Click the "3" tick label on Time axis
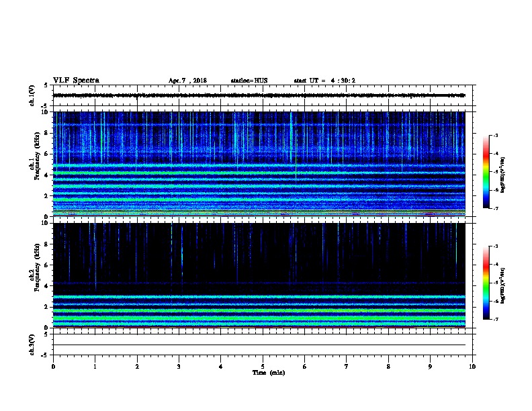532x411 pixels. click(179, 367)
